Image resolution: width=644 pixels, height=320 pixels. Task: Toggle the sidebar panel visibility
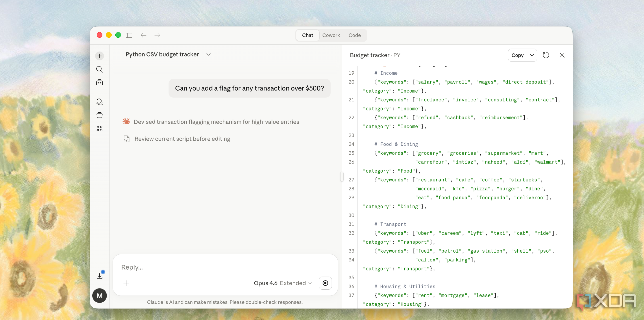[129, 35]
